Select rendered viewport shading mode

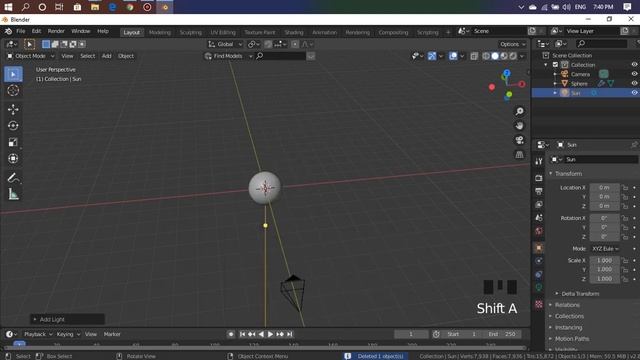pos(513,56)
